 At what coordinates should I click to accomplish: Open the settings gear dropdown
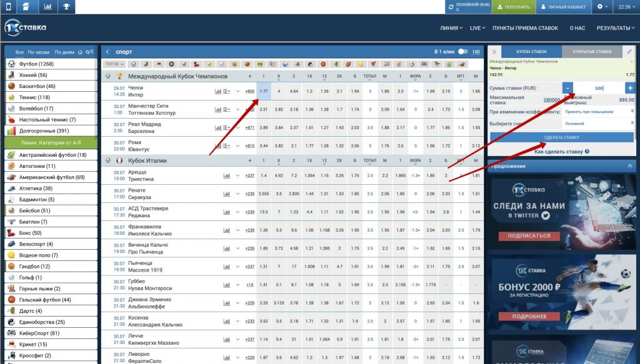click(602, 7)
